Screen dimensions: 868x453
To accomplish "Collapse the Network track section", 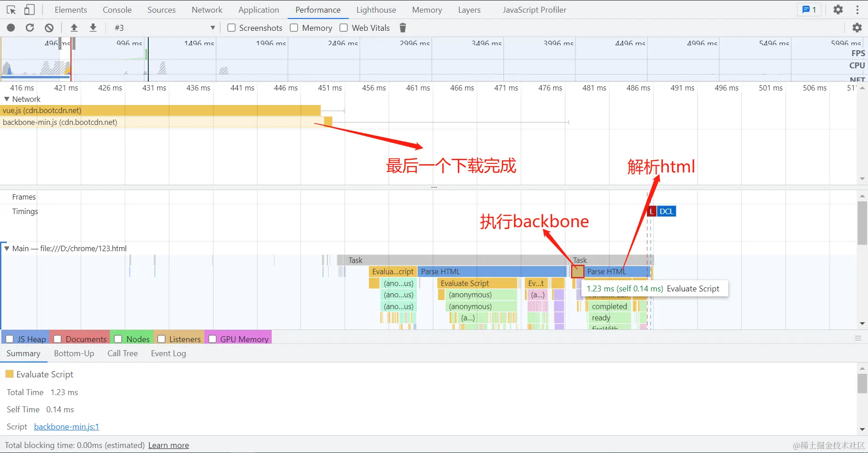I will (x=7, y=99).
